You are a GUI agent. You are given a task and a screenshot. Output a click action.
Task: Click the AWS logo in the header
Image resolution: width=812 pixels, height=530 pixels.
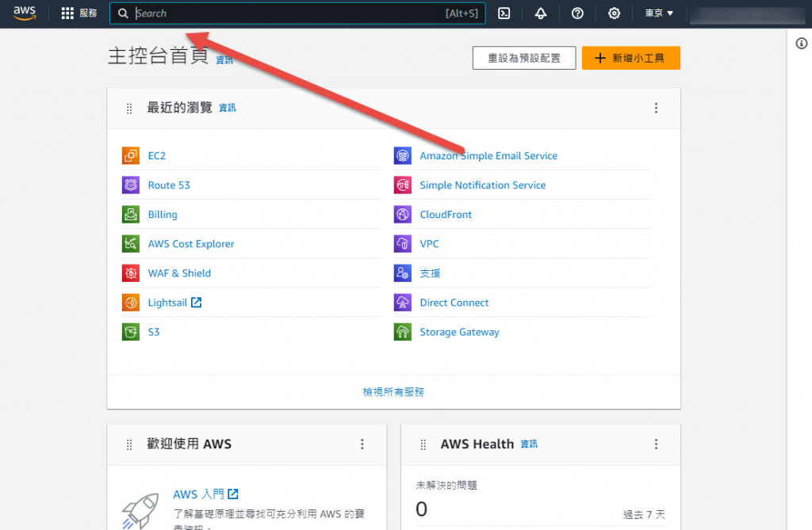coord(25,13)
